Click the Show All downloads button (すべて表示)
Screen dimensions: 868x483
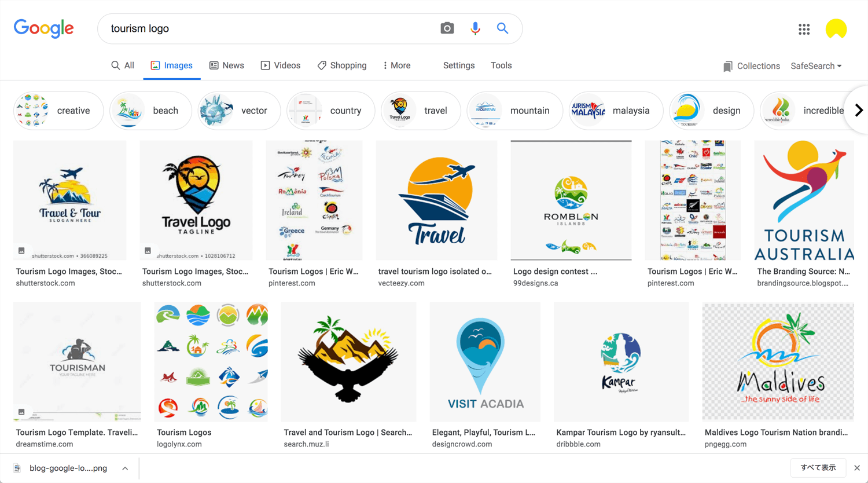[818, 468]
